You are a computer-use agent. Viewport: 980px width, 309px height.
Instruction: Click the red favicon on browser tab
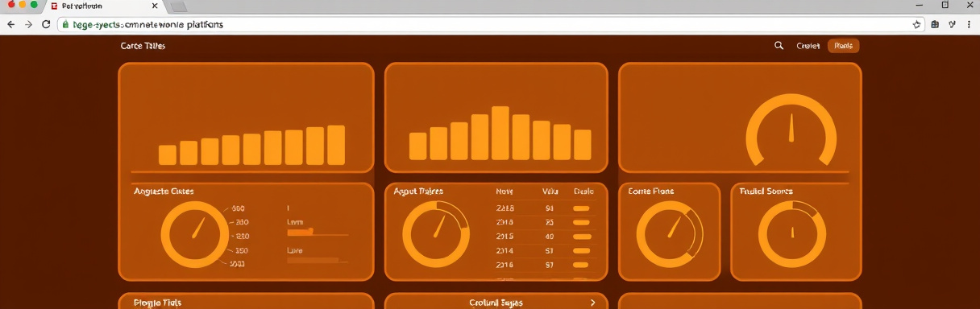point(54,6)
